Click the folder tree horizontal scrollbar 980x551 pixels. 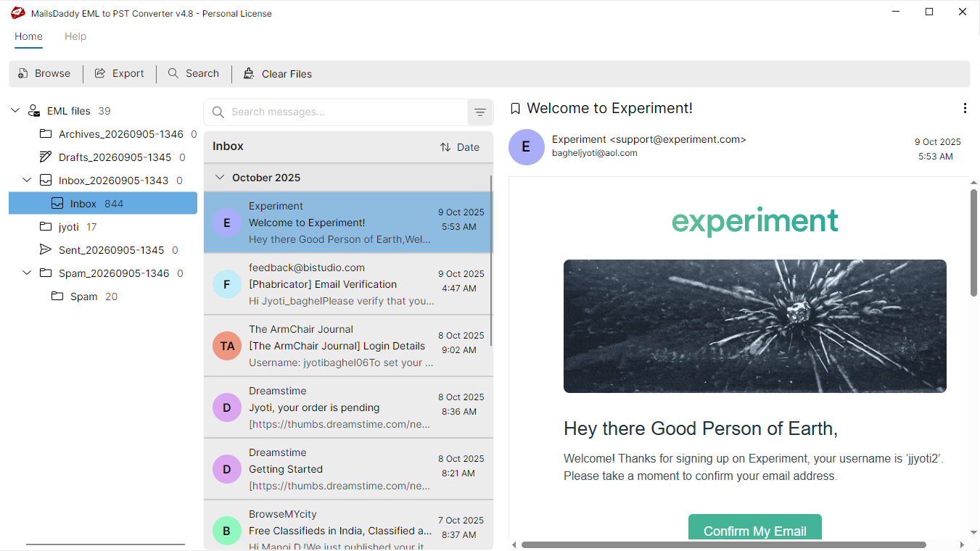[105, 544]
